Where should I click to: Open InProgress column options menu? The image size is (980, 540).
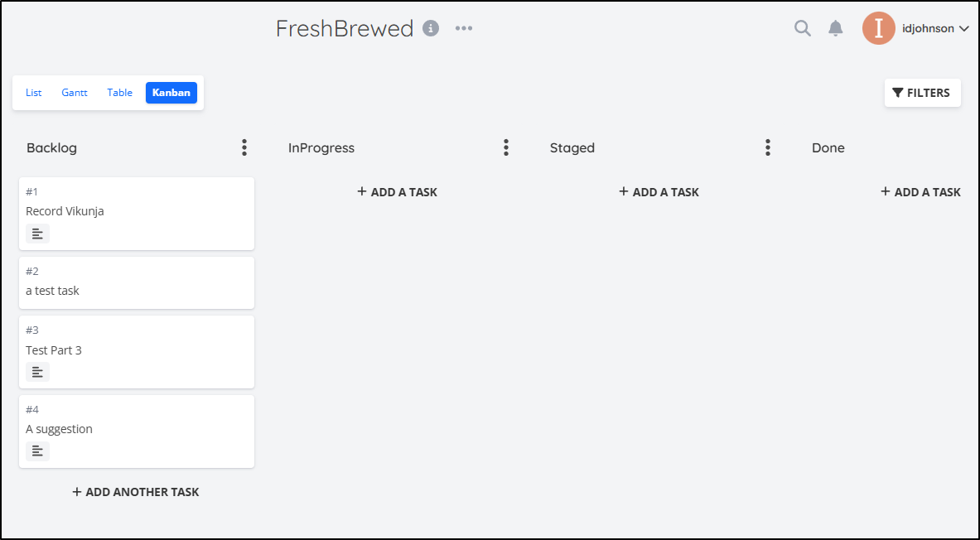pyautogui.click(x=506, y=147)
